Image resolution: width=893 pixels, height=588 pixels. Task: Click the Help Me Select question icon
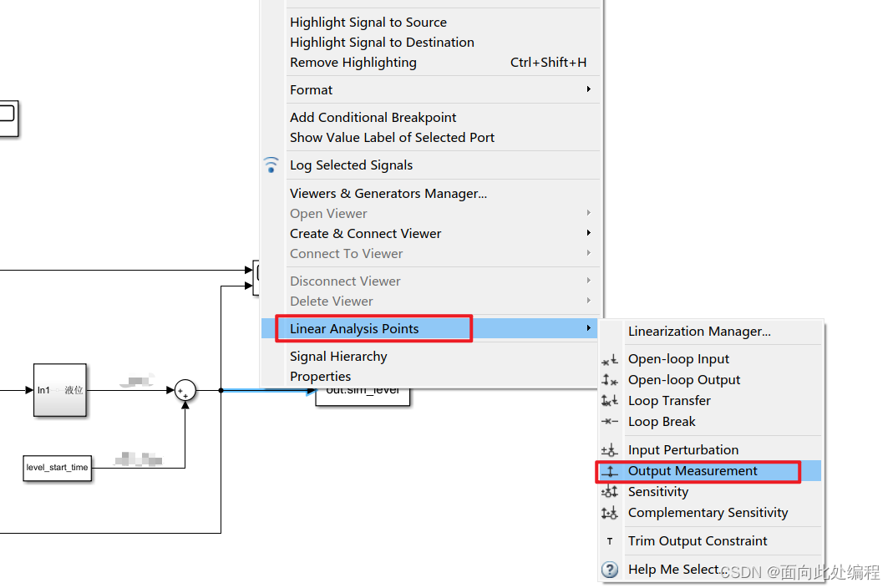(x=609, y=570)
